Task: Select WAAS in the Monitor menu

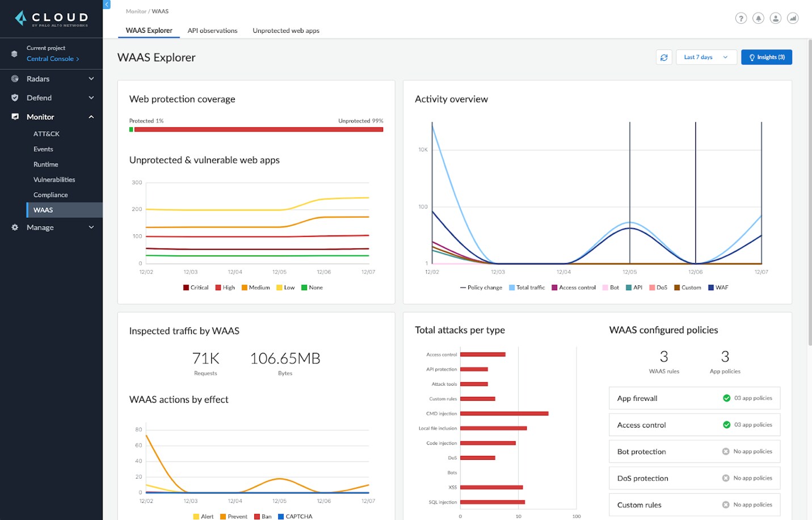Action: (65, 210)
